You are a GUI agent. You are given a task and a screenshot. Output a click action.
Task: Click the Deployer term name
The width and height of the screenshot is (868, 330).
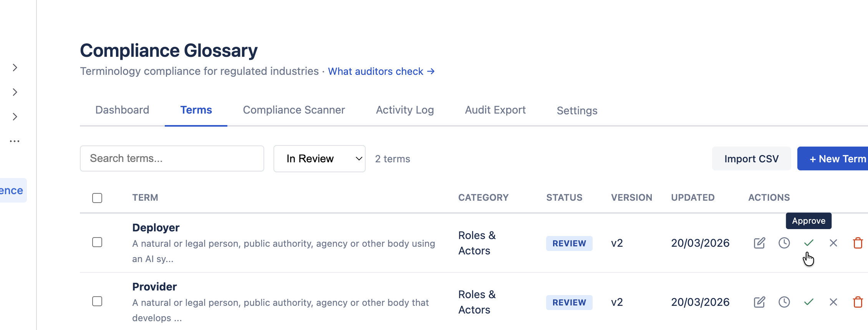coord(156,228)
